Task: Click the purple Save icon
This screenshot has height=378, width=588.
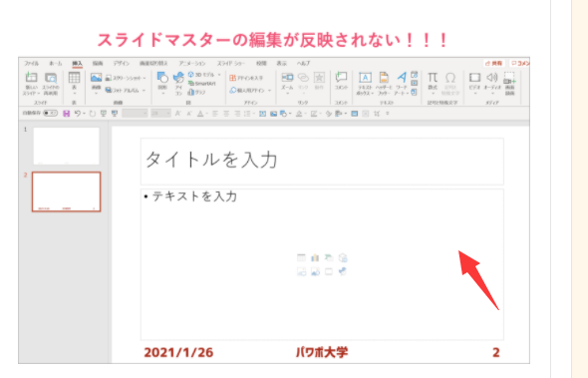Action: click(67, 114)
